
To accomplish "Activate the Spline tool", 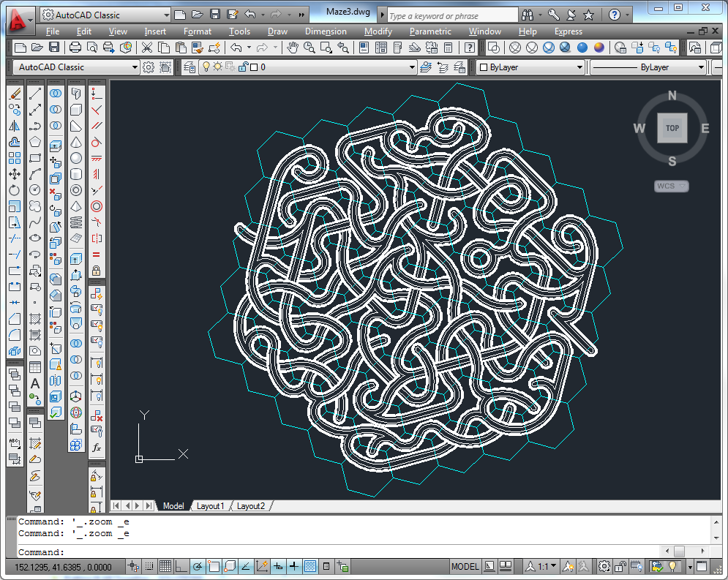I will pyautogui.click(x=34, y=222).
